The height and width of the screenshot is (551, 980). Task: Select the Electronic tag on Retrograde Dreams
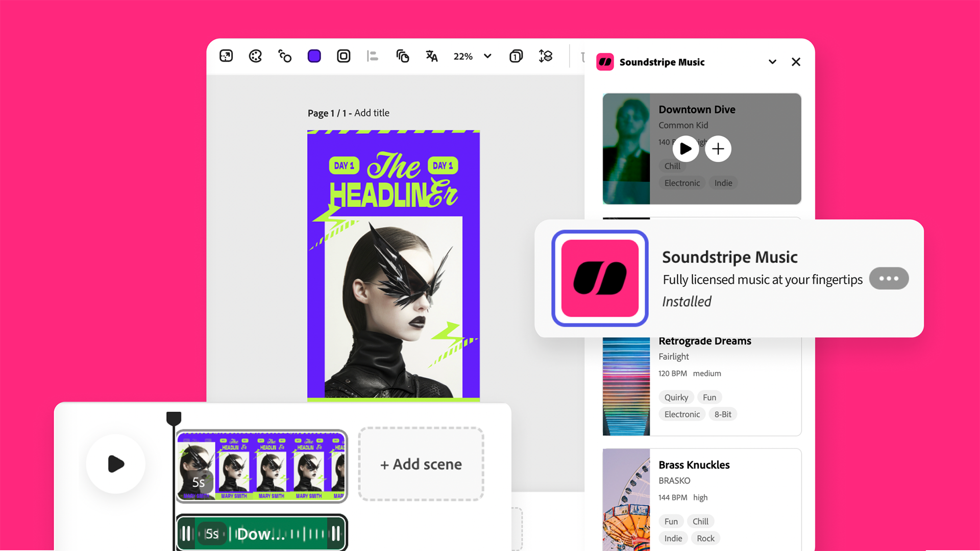pyautogui.click(x=682, y=414)
